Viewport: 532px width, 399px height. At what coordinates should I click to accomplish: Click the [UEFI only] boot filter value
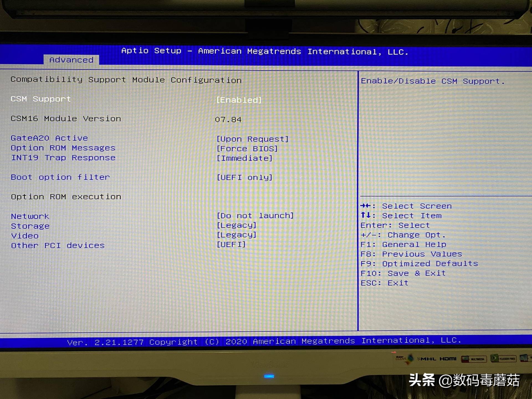point(245,177)
